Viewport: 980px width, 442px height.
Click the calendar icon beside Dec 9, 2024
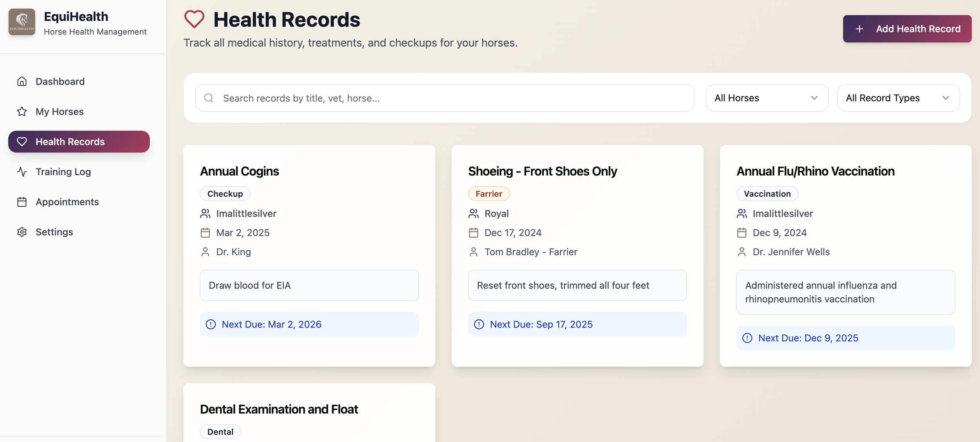[x=742, y=233]
